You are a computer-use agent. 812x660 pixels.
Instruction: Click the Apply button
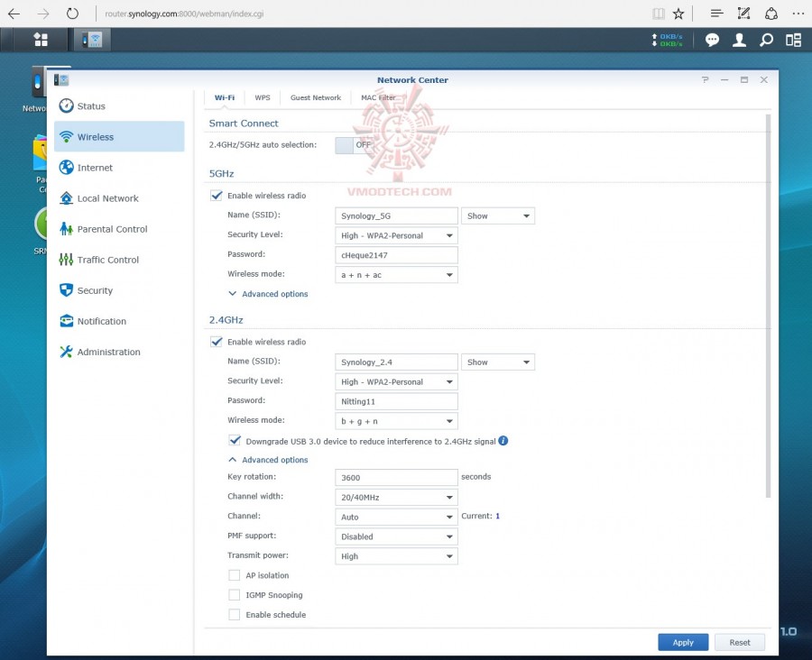pyautogui.click(x=683, y=642)
